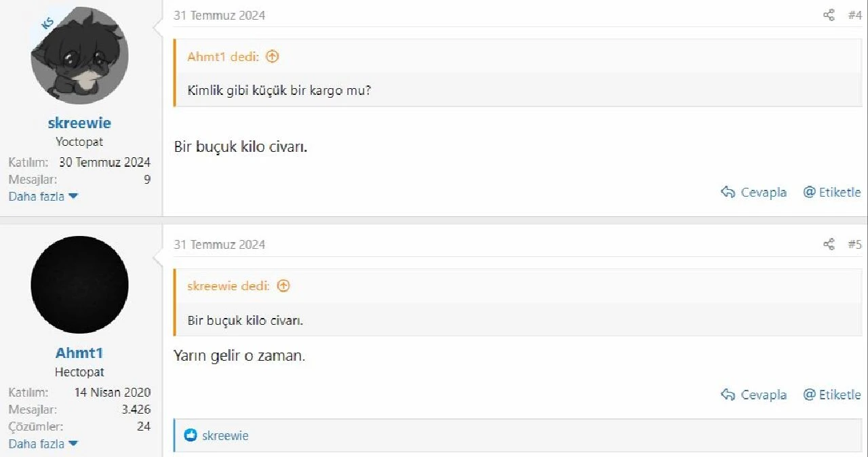Open skreewie's profile username link

click(79, 123)
